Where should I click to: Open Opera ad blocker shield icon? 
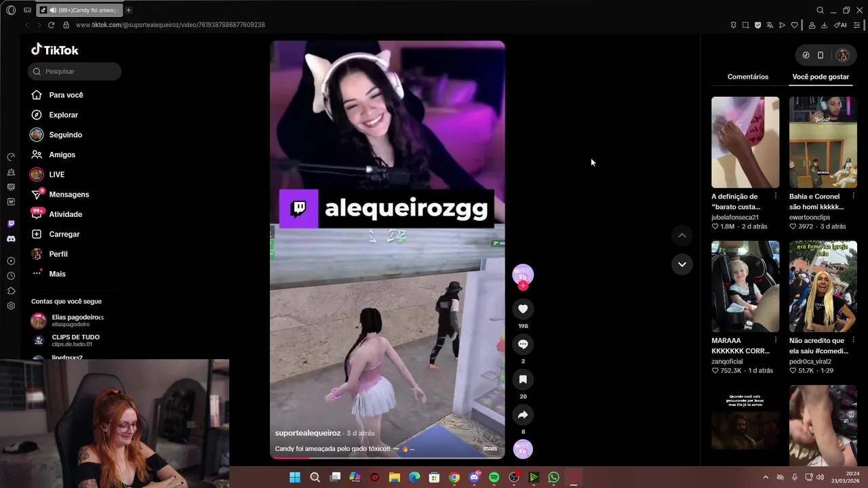click(757, 25)
